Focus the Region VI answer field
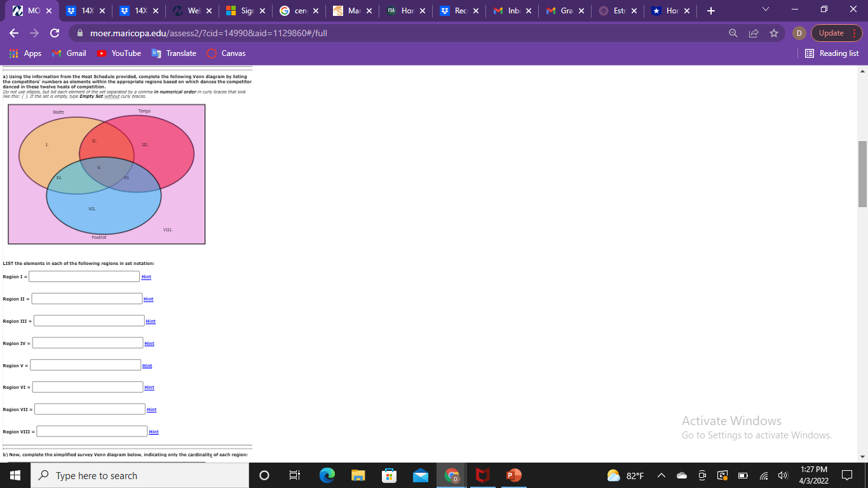 (88, 387)
